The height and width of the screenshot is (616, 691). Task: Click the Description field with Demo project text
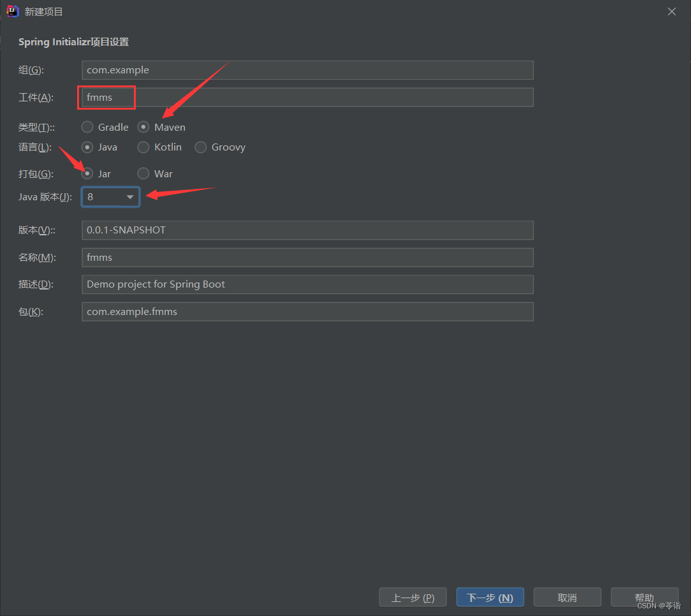[308, 284]
